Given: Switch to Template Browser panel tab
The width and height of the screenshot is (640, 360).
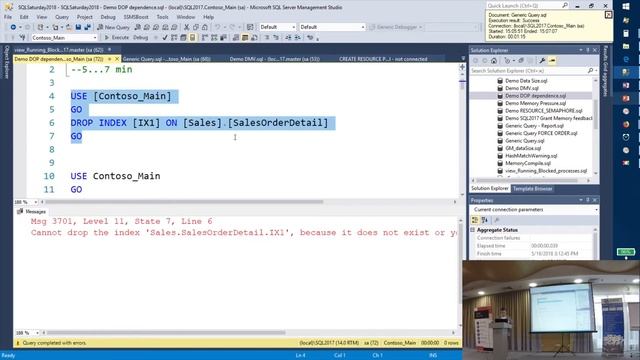Looking at the screenshot, I should coord(532,189).
